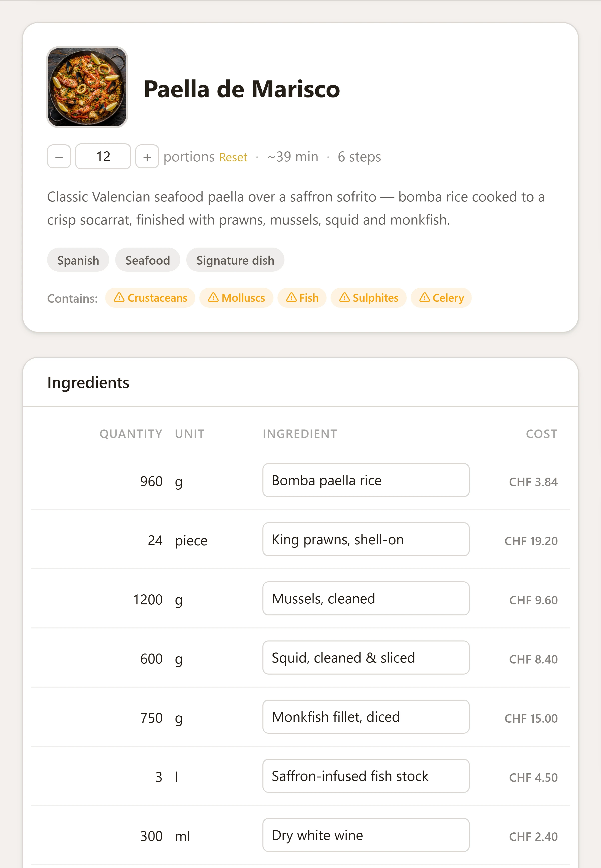Click the CHF 4.50 cost
The height and width of the screenshot is (868, 601).
tap(533, 778)
